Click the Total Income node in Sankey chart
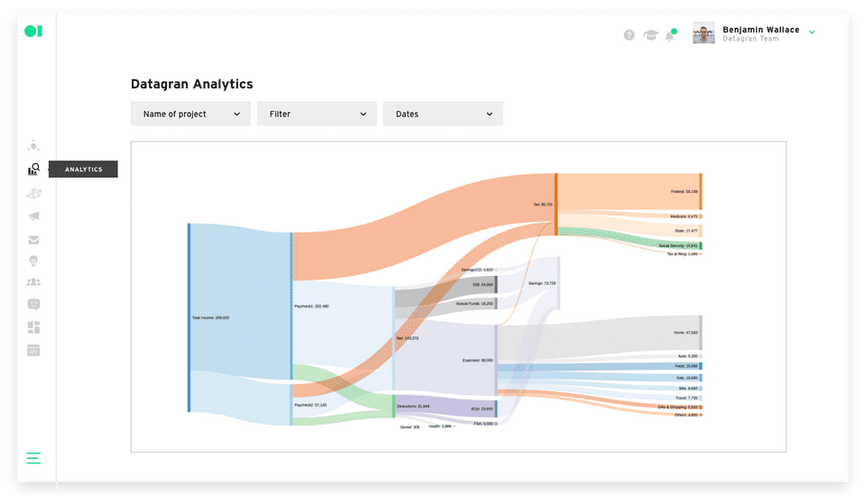866x504 pixels. 189,317
